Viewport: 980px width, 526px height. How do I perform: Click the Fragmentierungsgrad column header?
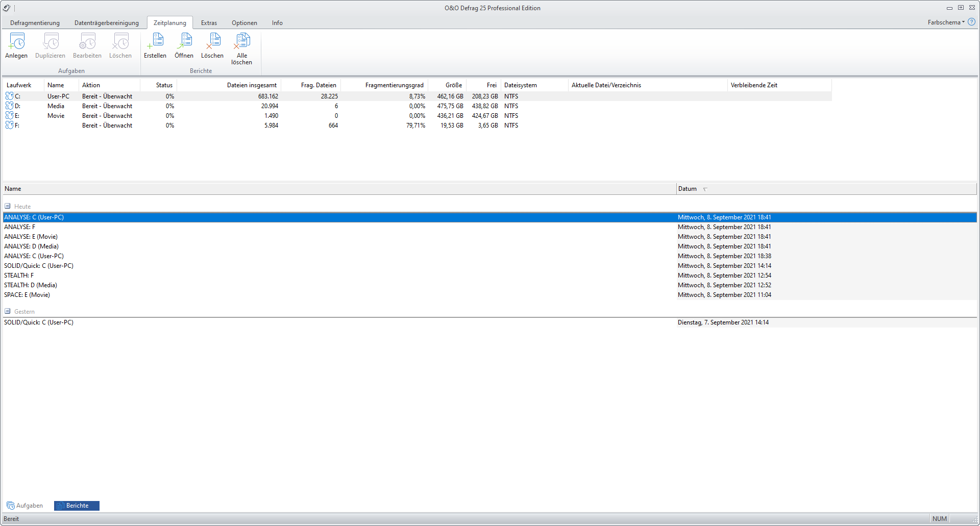coord(384,85)
